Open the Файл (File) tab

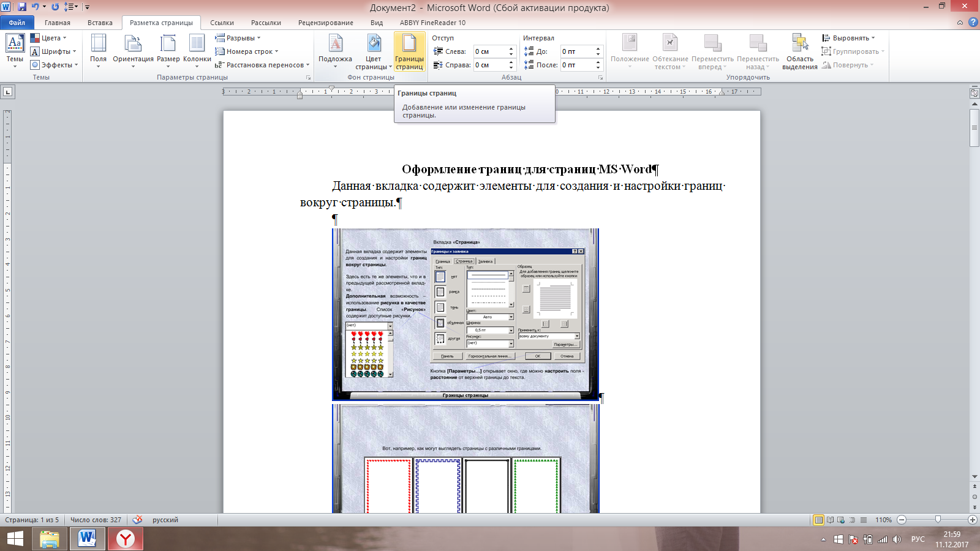click(x=17, y=23)
